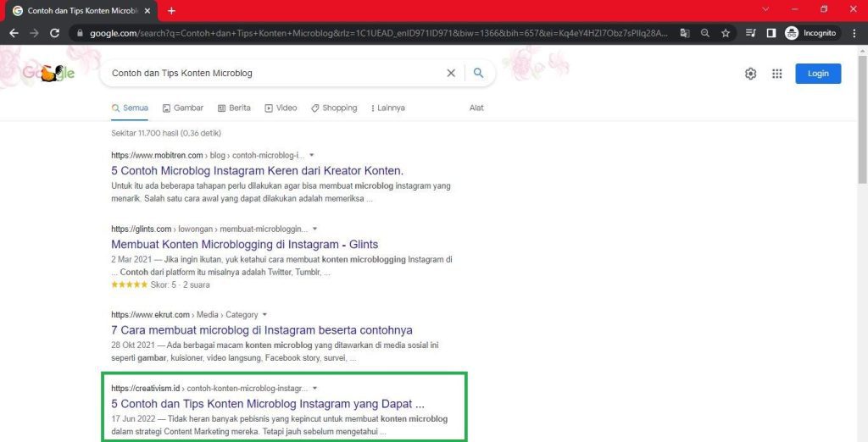Open the tab search chevron in title bar

[765, 9]
